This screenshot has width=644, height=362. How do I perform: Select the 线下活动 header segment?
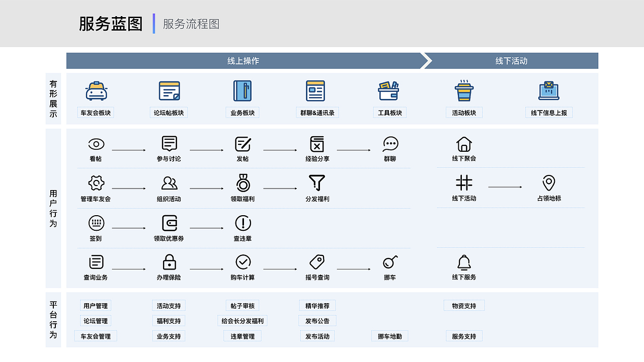pyautogui.click(x=511, y=61)
